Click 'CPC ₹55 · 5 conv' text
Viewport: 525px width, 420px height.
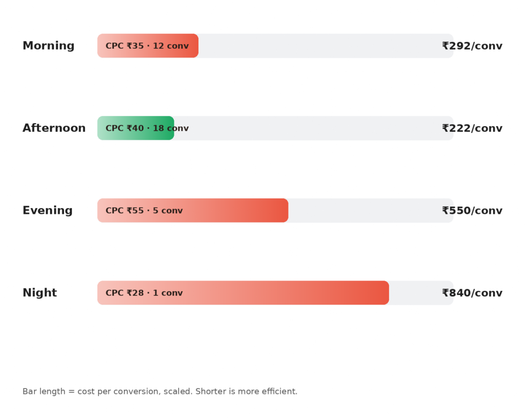click(144, 211)
